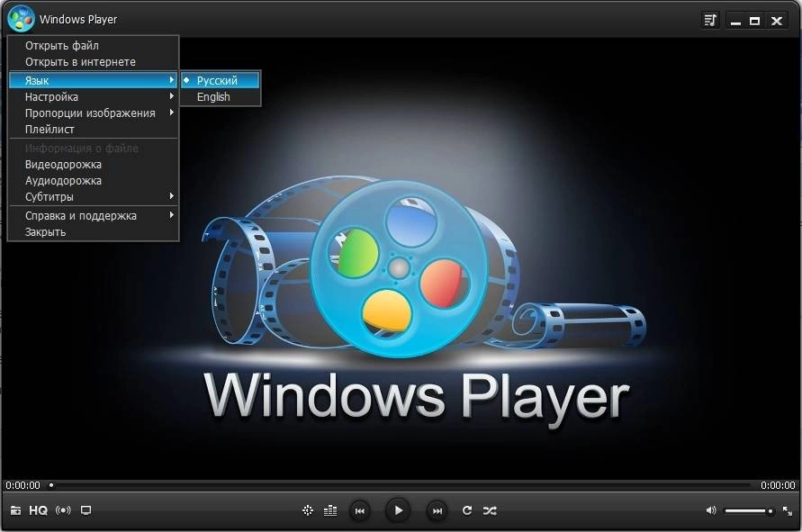Select Русский language option
This screenshot has height=532, width=802.
point(221,80)
